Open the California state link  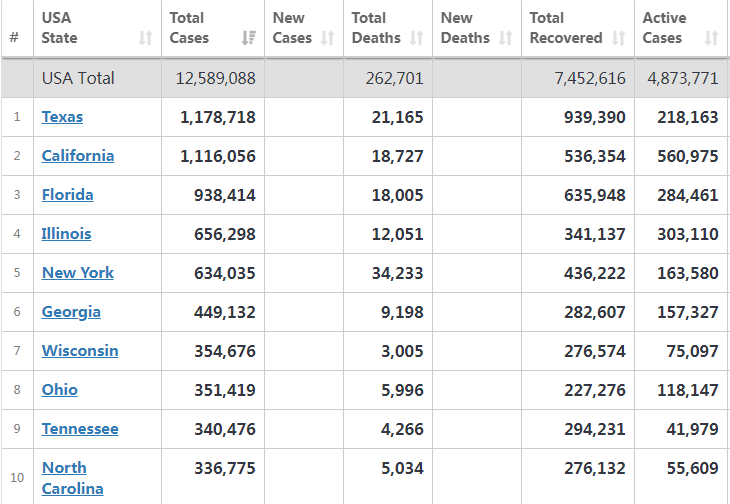coord(78,156)
